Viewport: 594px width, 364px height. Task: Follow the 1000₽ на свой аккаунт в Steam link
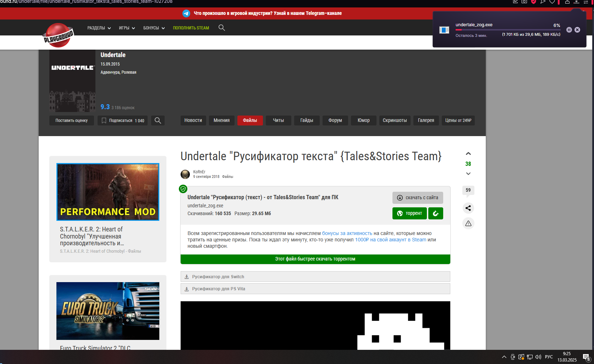pos(391,240)
